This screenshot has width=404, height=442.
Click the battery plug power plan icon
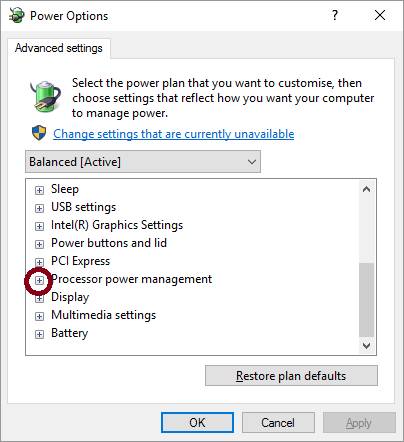[x=45, y=96]
